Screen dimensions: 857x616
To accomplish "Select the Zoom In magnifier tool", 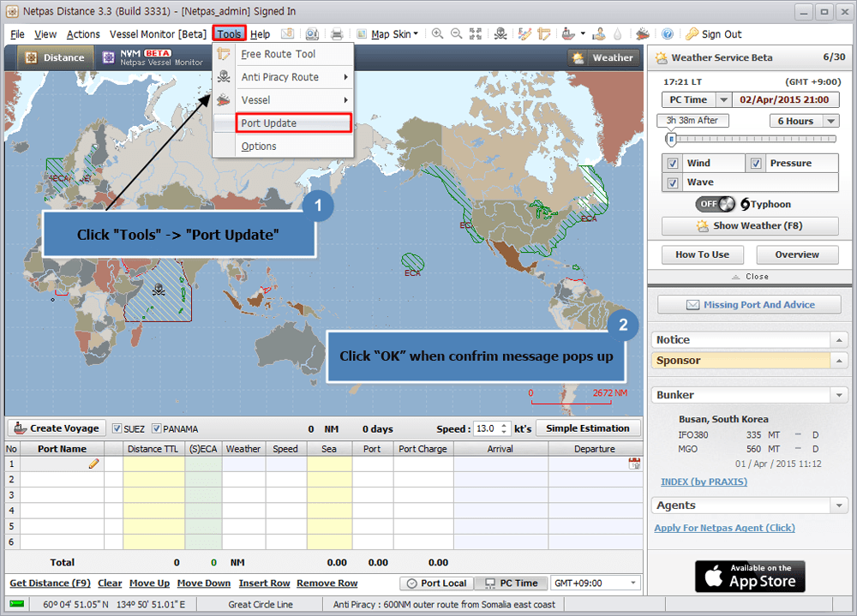I will [437, 34].
